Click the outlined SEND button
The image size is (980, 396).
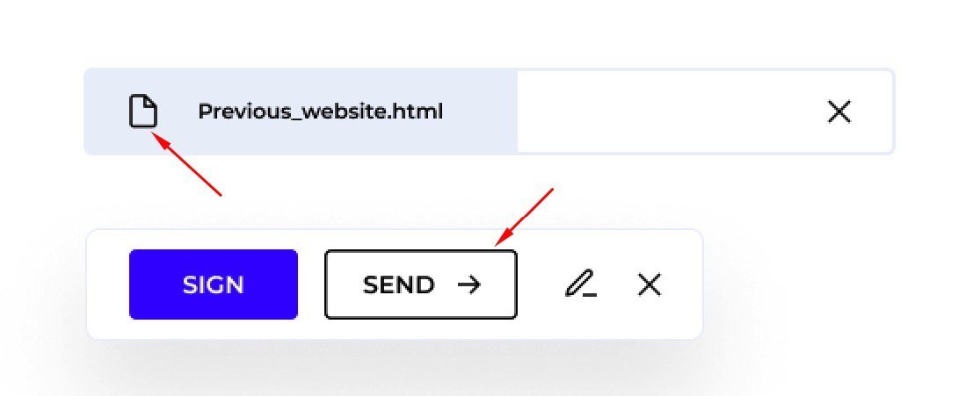421,284
